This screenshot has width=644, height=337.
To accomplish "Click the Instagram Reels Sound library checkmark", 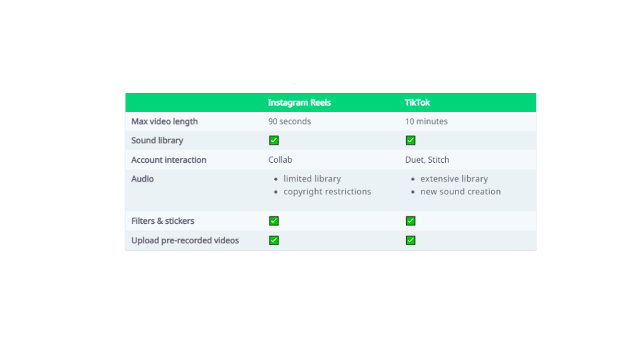I will [x=274, y=140].
